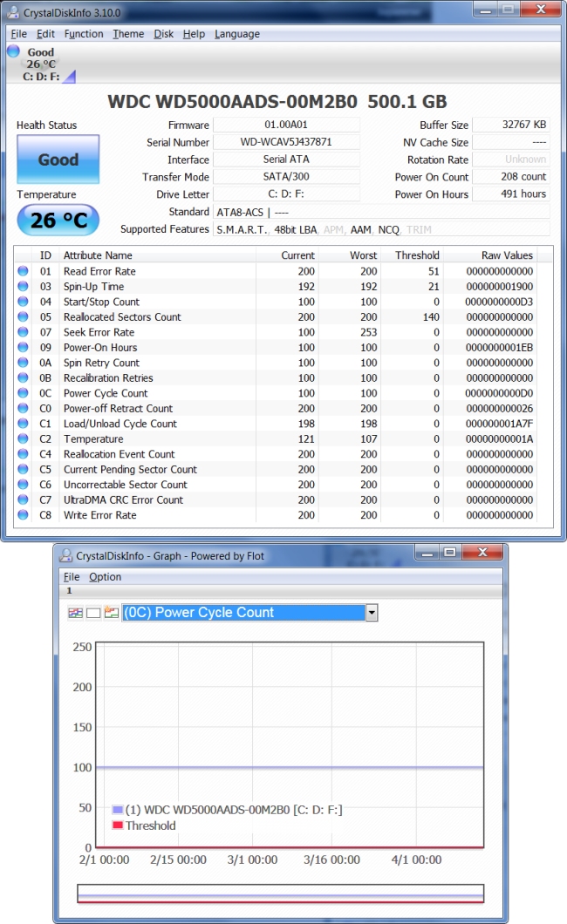Click the Supported Features field
This screenshot has height=924, width=567.
(381, 229)
